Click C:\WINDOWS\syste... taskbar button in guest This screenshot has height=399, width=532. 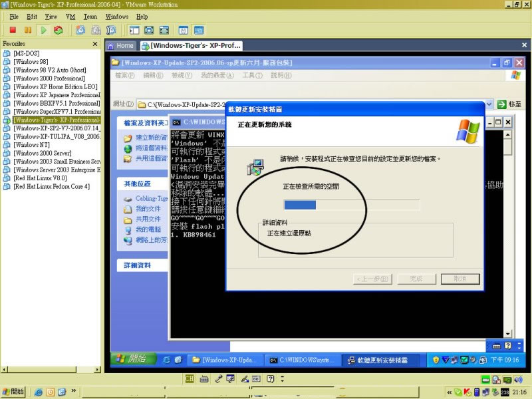point(303,360)
